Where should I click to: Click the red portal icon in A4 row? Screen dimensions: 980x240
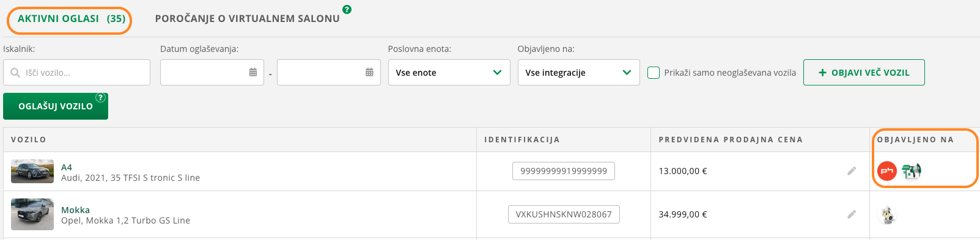pos(887,171)
